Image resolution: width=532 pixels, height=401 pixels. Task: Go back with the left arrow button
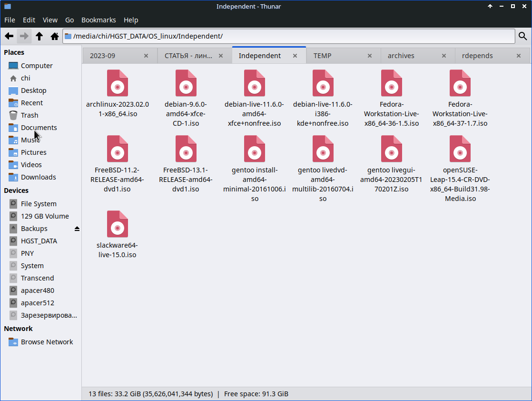click(9, 36)
